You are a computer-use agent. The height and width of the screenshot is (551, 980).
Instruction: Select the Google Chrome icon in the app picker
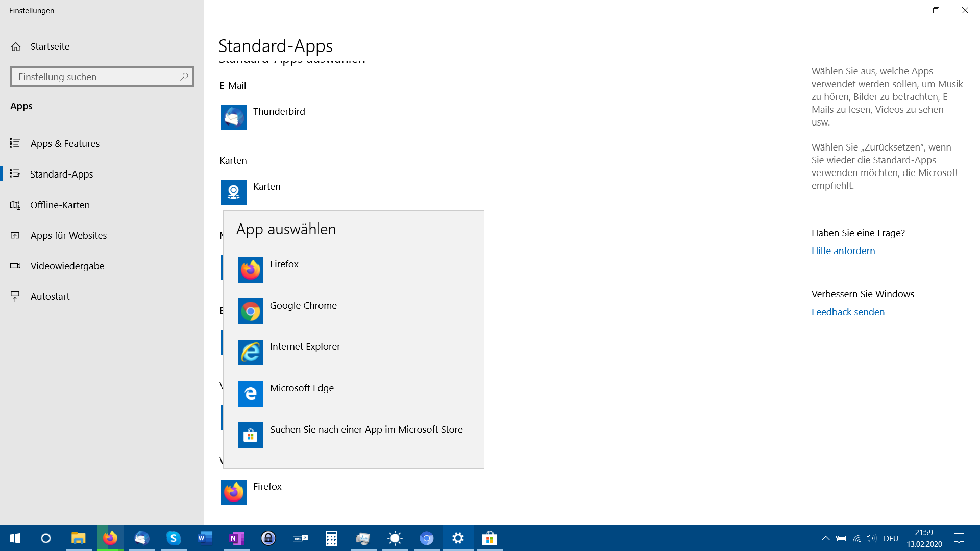(250, 311)
